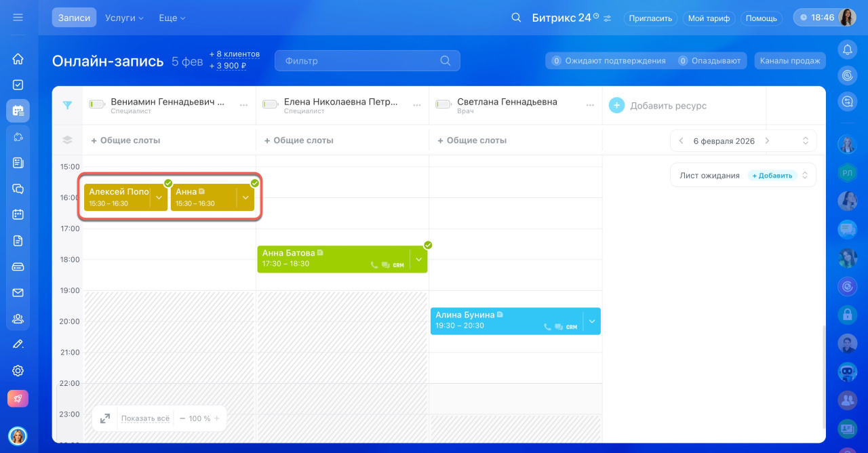Add entry to waiting list via + Добавить
The image size is (868, 453).
tap(772, 175)
